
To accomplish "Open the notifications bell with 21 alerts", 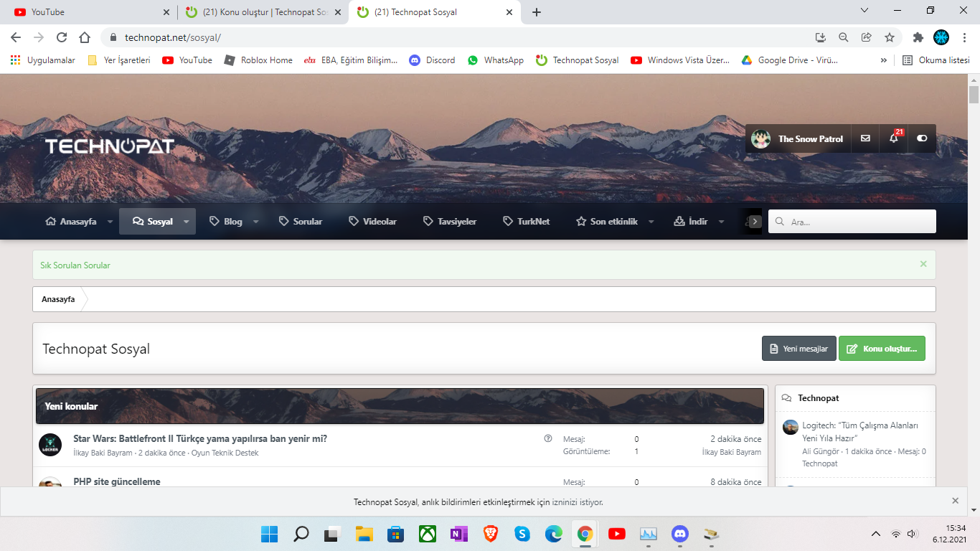I will [x=894, y=138].
